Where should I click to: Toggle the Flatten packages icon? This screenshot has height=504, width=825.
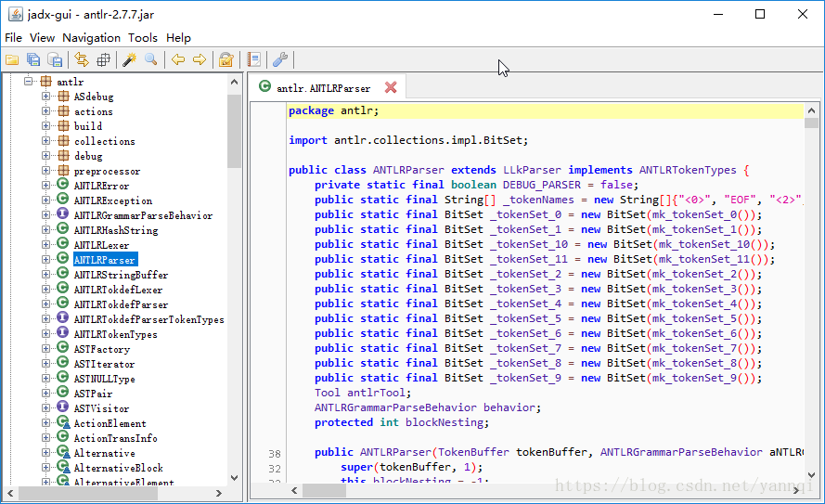[x=103, y=60]
